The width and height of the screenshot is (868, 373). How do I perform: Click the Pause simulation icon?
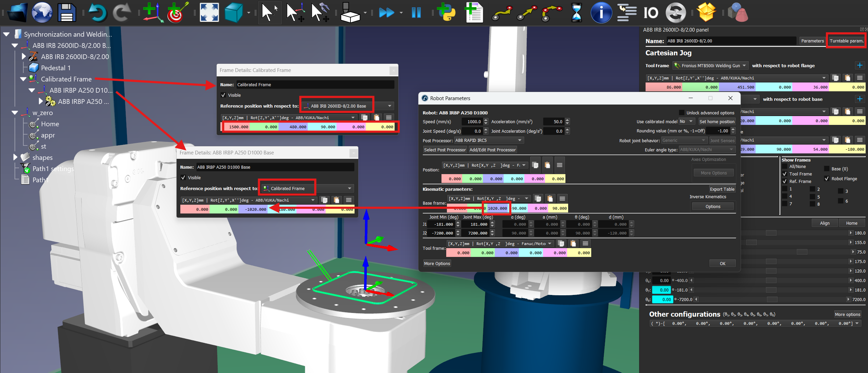pos(416,13)
